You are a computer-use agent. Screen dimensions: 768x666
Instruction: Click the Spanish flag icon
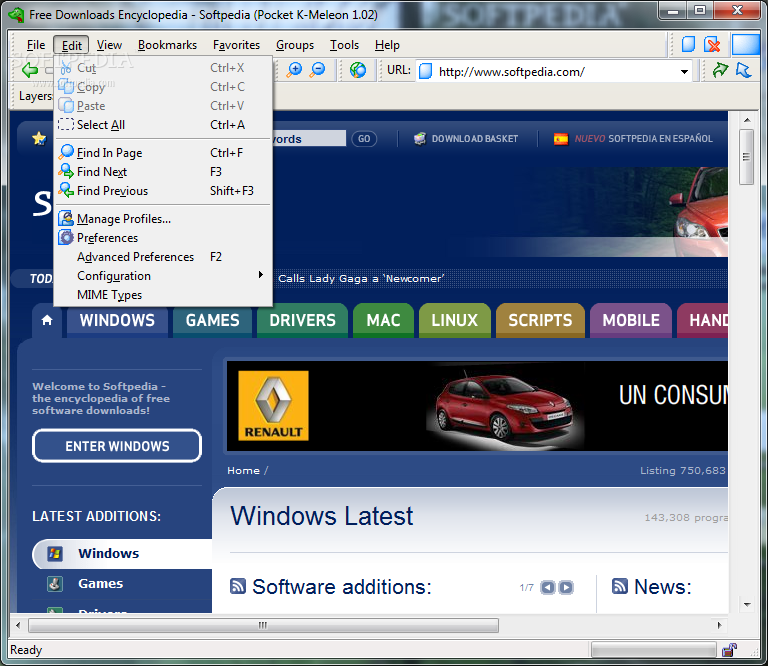pos(561,139)
